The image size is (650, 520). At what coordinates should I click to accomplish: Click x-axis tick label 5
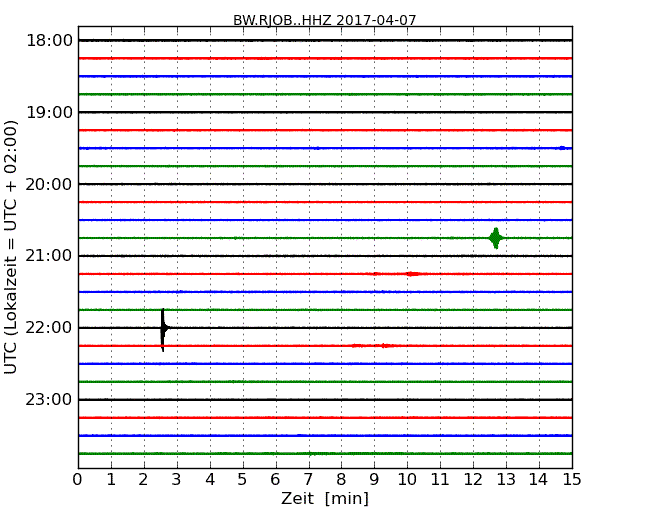pos(242,480)
